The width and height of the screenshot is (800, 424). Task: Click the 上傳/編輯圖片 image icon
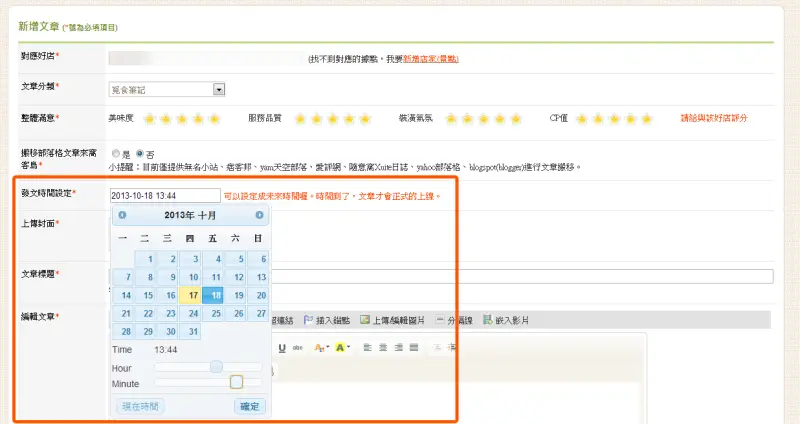pos(366,321)
